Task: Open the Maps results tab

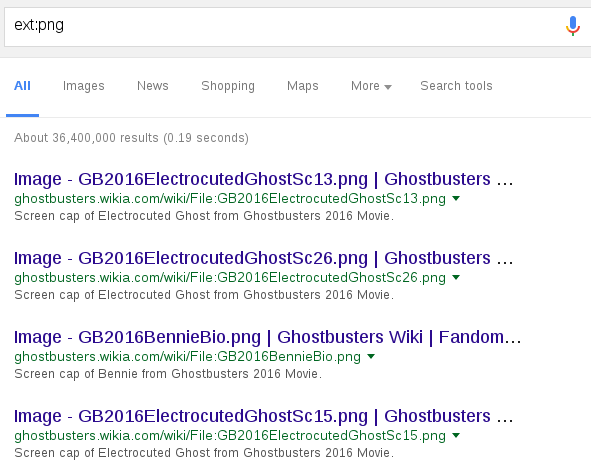Action: tap(303, 86)
